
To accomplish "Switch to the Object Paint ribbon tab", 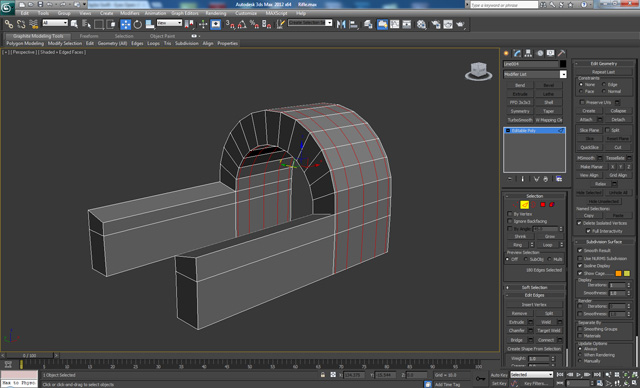I will point(162,36).
